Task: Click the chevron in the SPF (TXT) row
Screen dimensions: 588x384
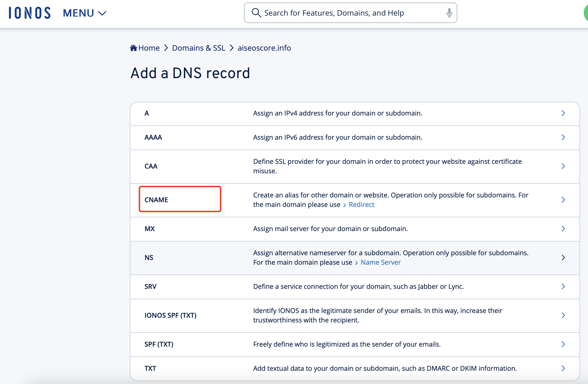Action: coord(563,344)
